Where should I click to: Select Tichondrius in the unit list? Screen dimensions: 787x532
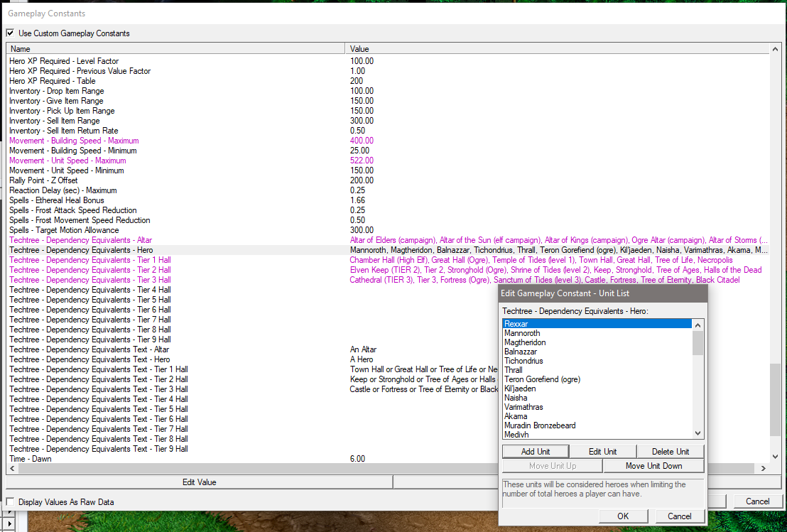pos(597,361)
